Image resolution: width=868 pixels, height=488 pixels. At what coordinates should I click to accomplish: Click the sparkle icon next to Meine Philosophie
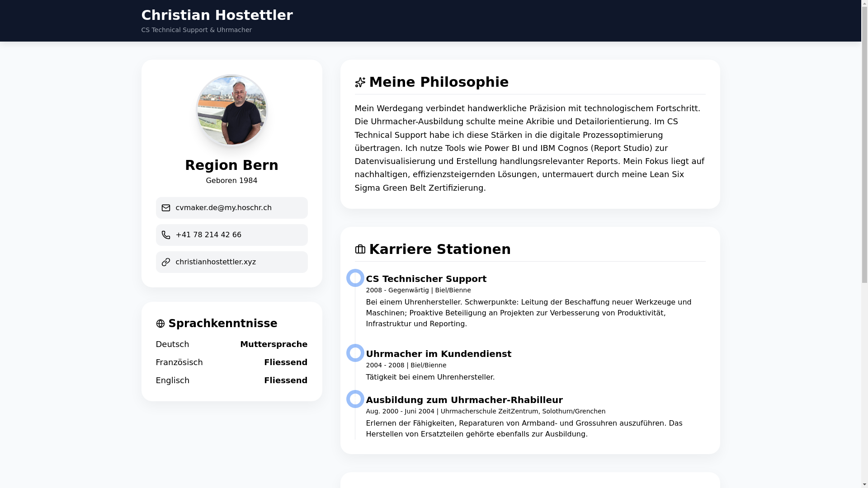click(x=360, y=82)
